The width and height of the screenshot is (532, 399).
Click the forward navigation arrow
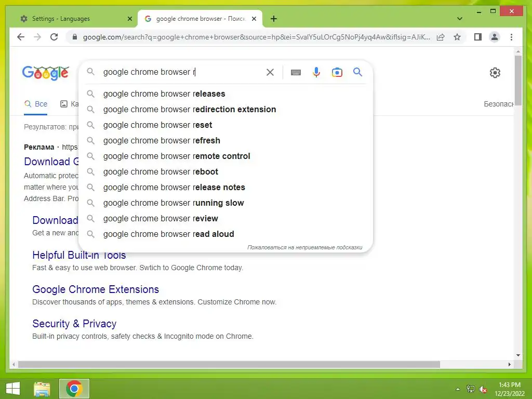(37, 37)
